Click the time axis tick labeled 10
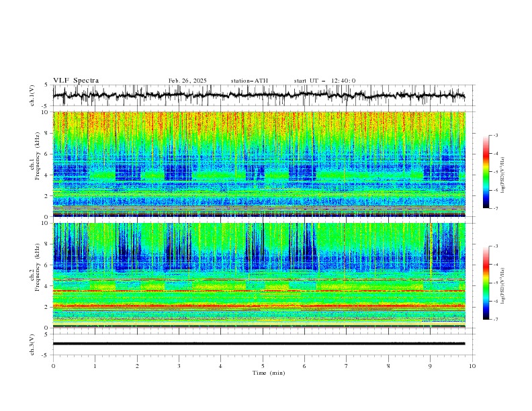The height and width of the screenshot is (411, 532). (x=472, y=366)
